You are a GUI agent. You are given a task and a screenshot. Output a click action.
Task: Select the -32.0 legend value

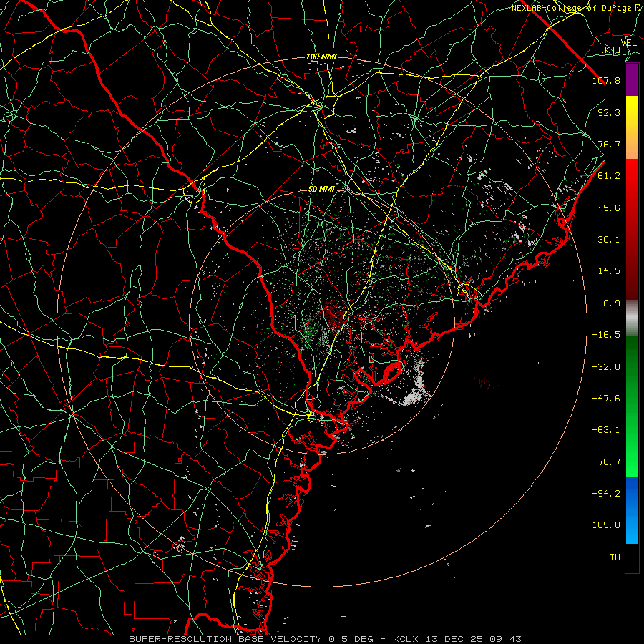tap(606, 367)
